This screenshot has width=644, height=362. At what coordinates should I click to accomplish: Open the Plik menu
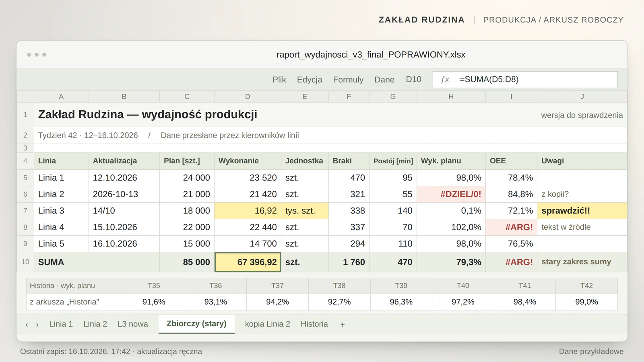click(279, 80)
